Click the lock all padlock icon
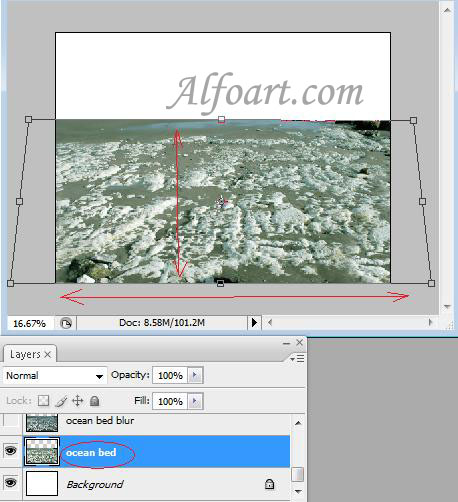 coord(95,400)
